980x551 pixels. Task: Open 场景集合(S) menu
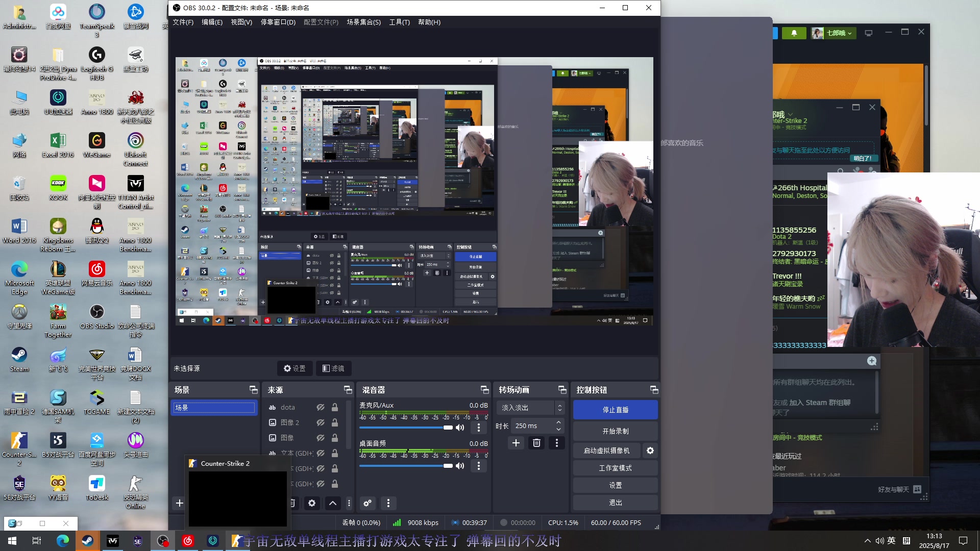click(x=364, y=22)
